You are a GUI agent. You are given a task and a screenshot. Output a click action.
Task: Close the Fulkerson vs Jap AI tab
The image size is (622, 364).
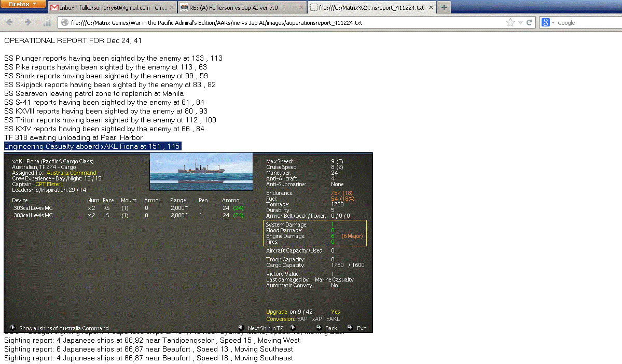tap(301, 8)
